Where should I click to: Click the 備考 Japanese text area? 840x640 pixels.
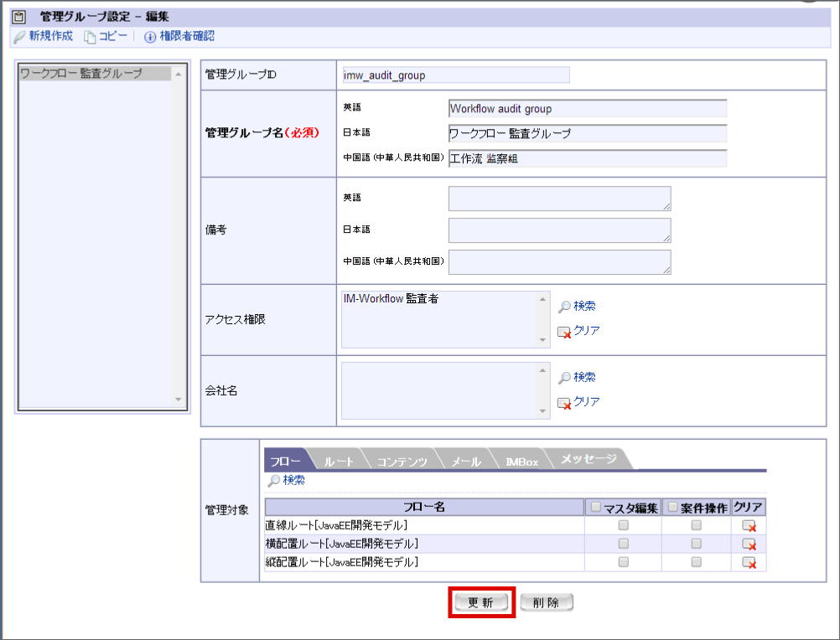[x=560, y=230]
